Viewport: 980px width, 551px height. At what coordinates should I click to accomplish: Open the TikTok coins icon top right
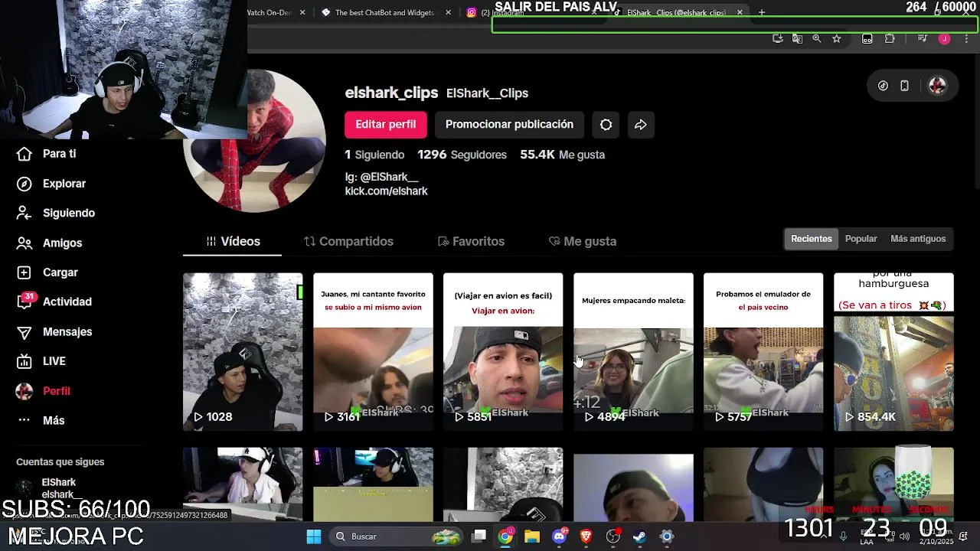click(x=883, y=86)
